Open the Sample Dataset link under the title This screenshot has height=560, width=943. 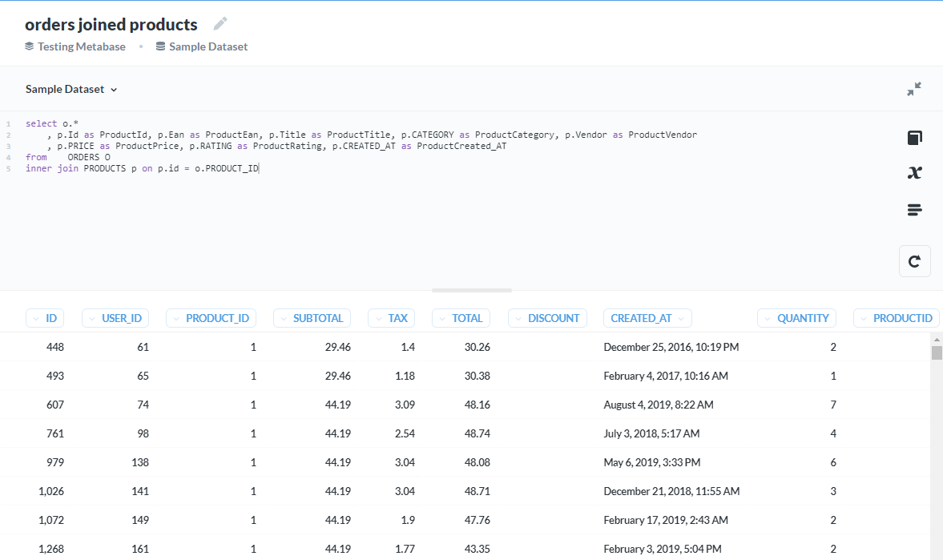[x=201, y=46]
